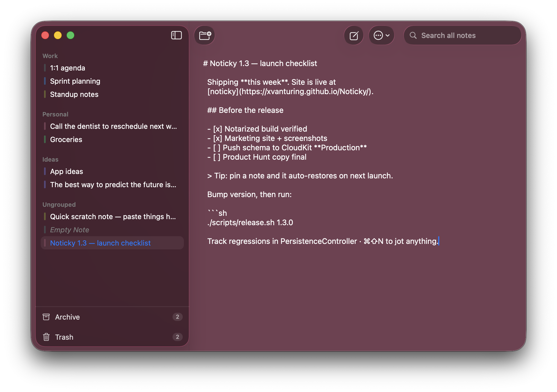Create a new note with compose icon
The height and width of the screenshot is (392, 557).
354,36
